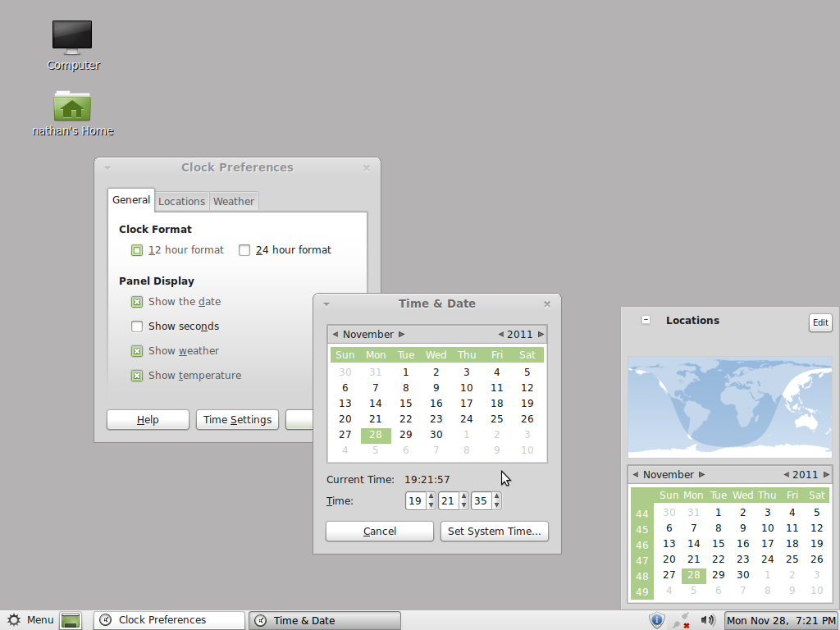Screen dimensions: 840x630
Task: Go to previous year in Time & Date calendar
Action: 501,335
